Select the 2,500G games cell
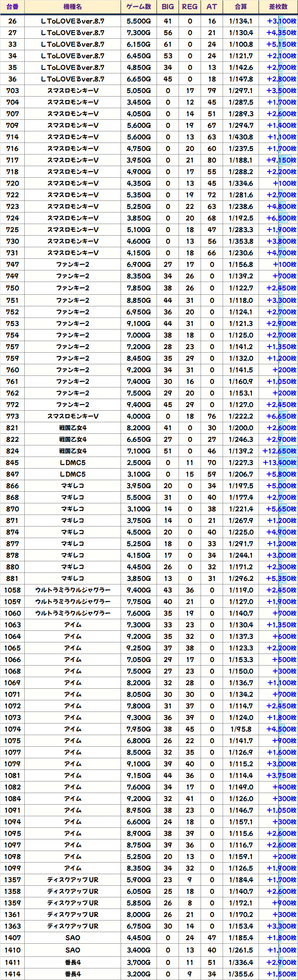Screen dimensions: 298x980 (x=139, y=463)
